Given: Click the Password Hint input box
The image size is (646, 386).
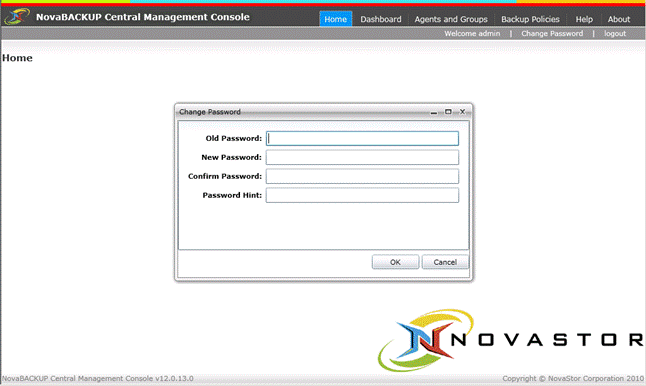Looking at the screenshot, I should 362,195.
